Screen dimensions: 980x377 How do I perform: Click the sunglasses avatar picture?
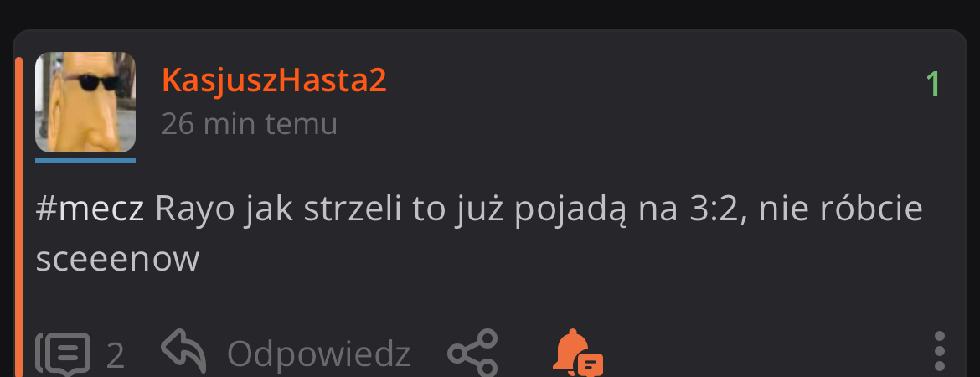[x=85, y=102]
